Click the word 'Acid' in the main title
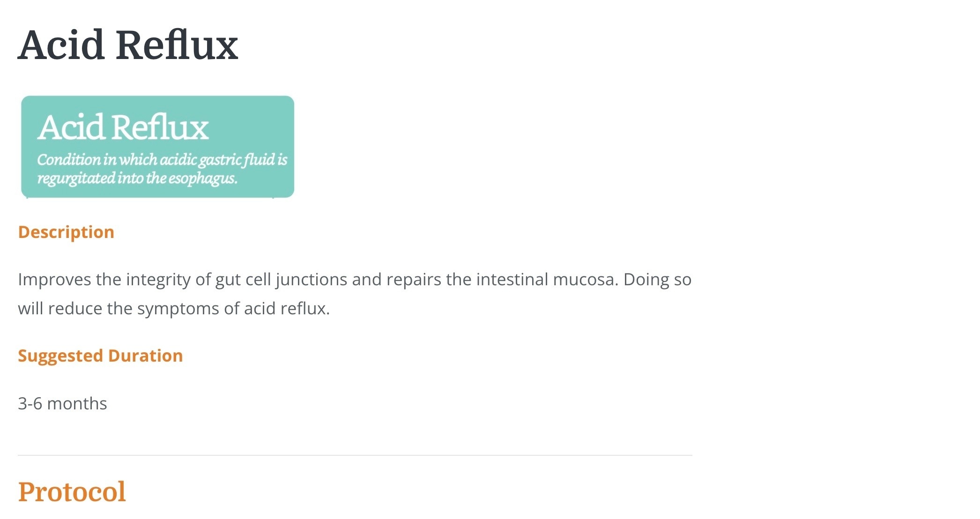 (61, 45)
